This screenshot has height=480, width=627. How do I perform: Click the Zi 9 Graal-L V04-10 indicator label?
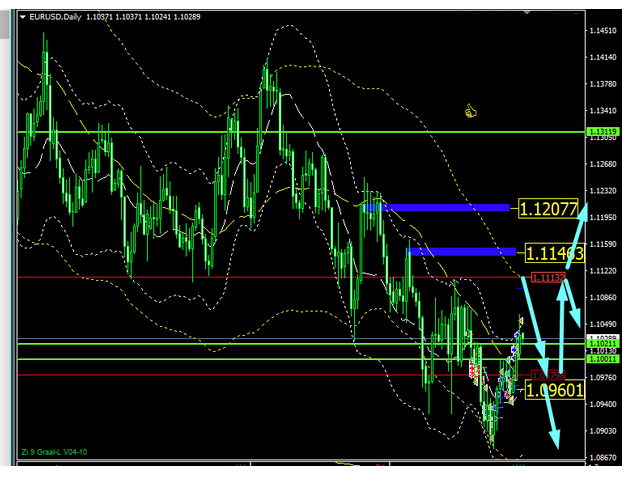(53, 453)
